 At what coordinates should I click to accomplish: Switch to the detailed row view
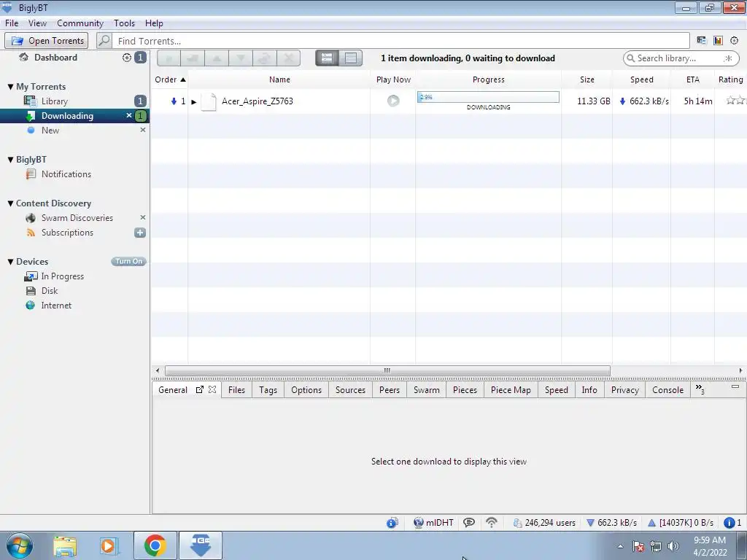(x=327, y=58)
